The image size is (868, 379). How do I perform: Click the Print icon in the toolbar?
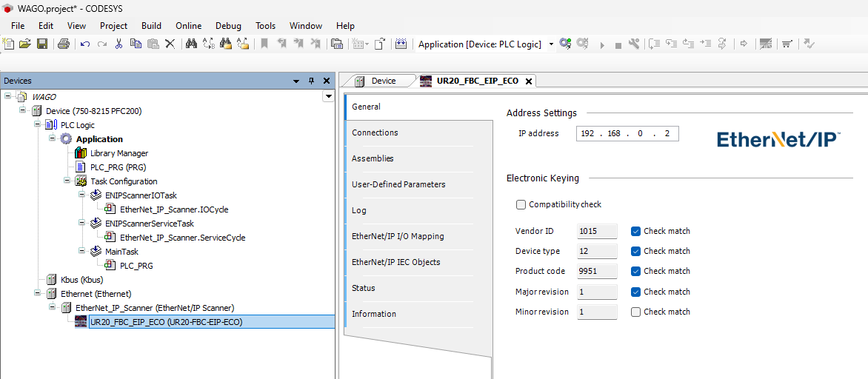pyautogui.click(x=64, y=44)
